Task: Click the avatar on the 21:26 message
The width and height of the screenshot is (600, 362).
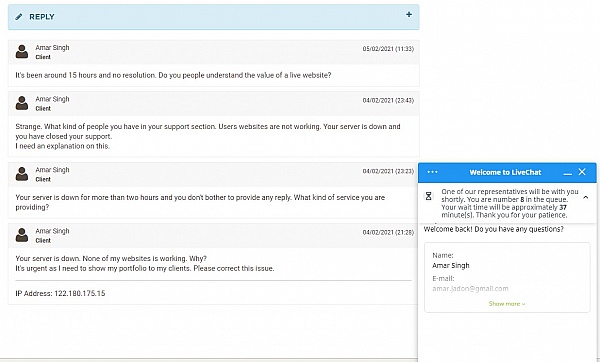Action: pyautogui.click(x=22, y=235)
